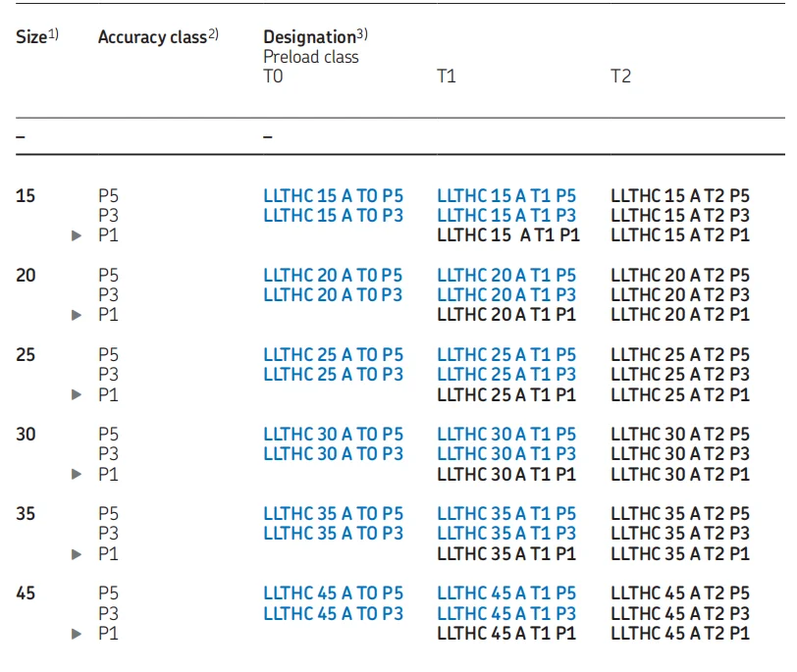Open the LLTHC 35 A T0 P5 link
This screenshot has width=797, height=672.
(333, 514)
